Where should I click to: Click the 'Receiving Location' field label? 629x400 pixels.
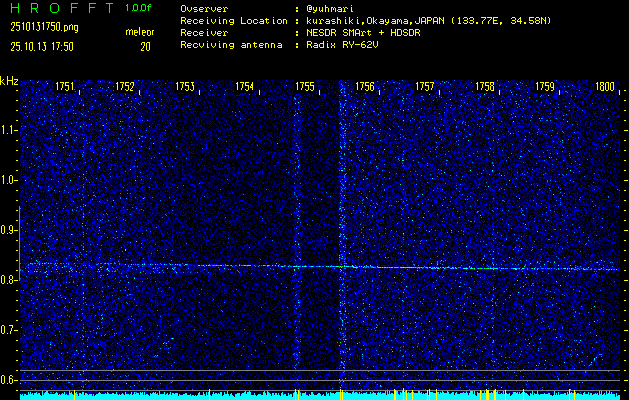pos(234,21)
